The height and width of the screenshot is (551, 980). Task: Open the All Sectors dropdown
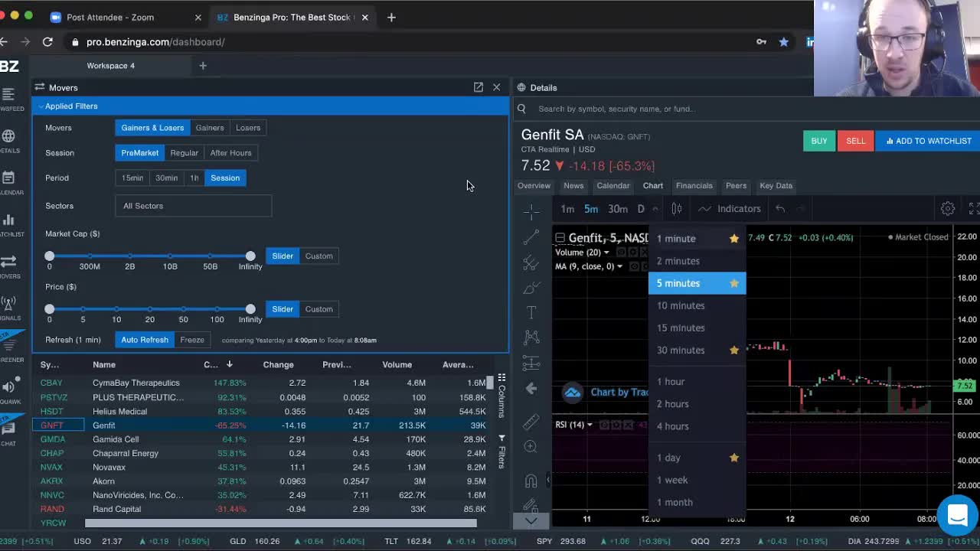tap(193, 206)
